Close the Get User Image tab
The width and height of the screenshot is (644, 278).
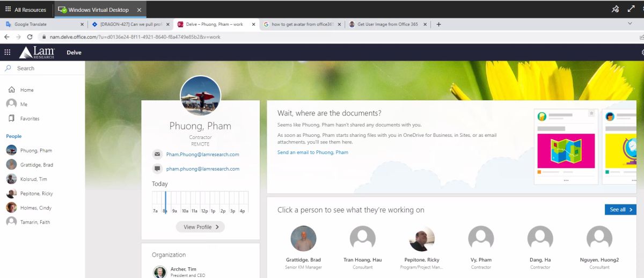click(425, 24)
